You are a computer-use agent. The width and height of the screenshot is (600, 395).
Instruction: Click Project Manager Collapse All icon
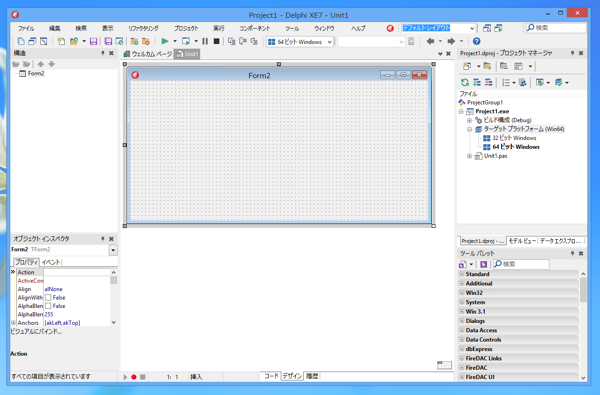488,82
